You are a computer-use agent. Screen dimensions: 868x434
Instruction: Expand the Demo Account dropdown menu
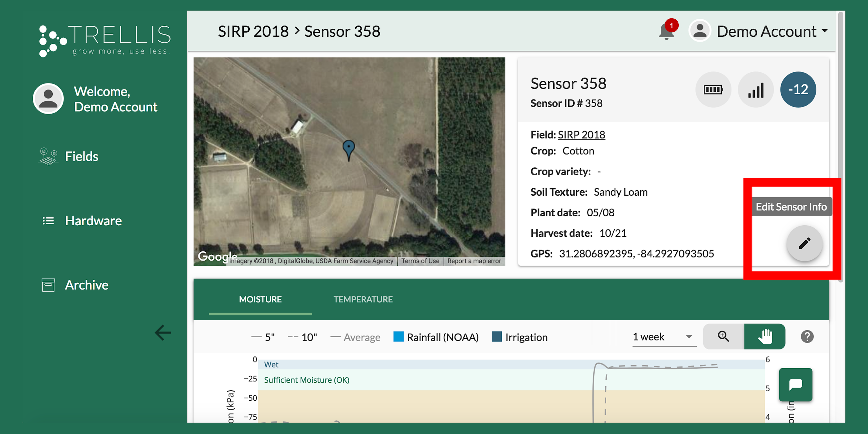pos(772,31)
